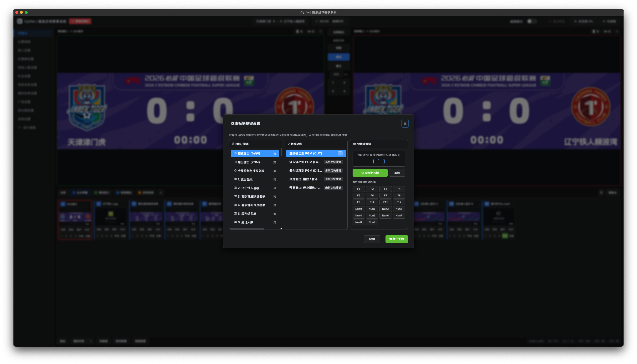The width and height of the screenshot is (637, 364).
Task: Pick the F2 quick shortcut key
Action: click(x=372, y=189)
